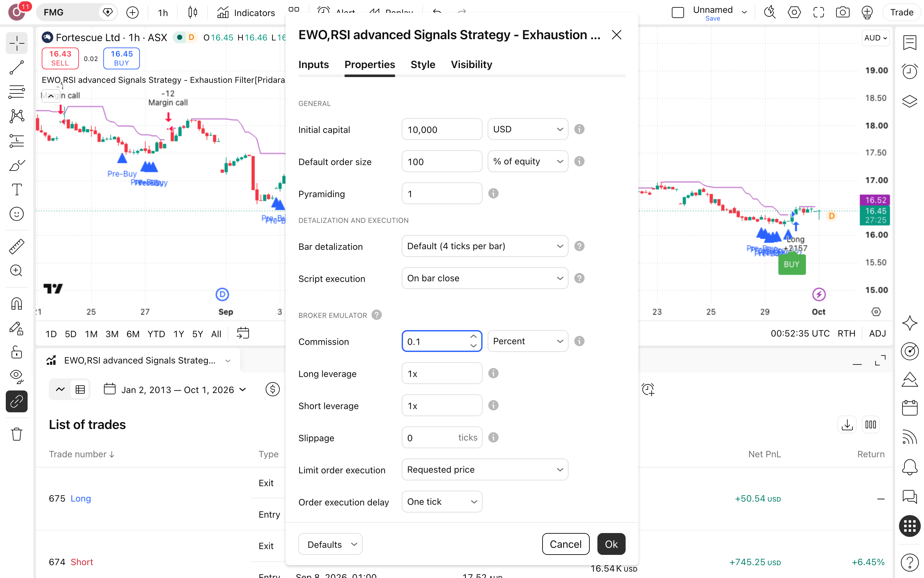
Task: Open the Properties tab
Action: 370,65
